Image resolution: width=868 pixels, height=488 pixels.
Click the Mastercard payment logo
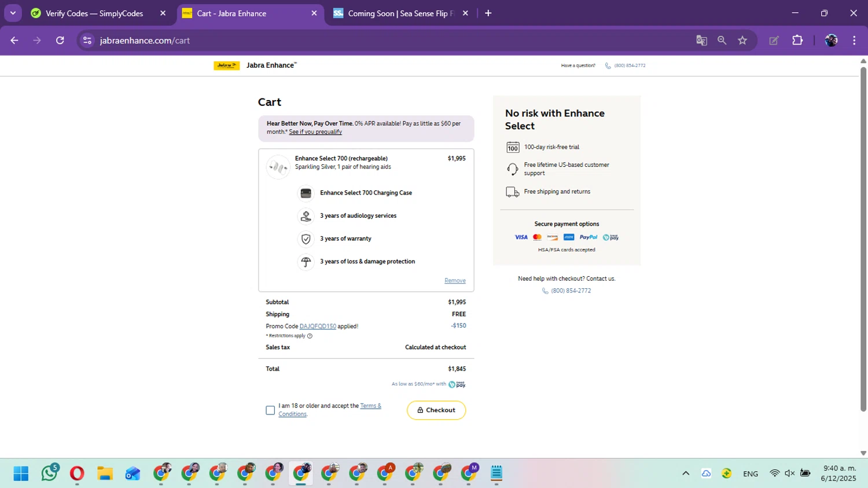click(537, 237)
